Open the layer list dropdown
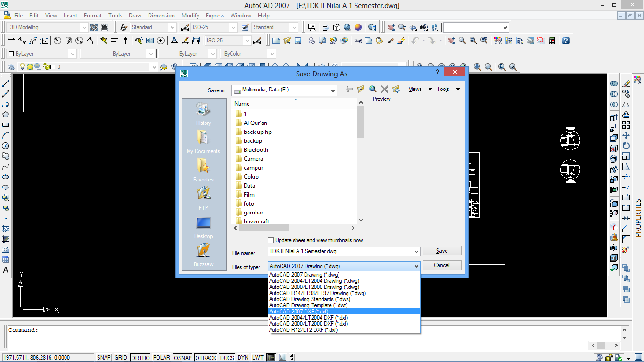Viewport: 644px width, 362px height. pyautogui.click(x=153, y=67)
